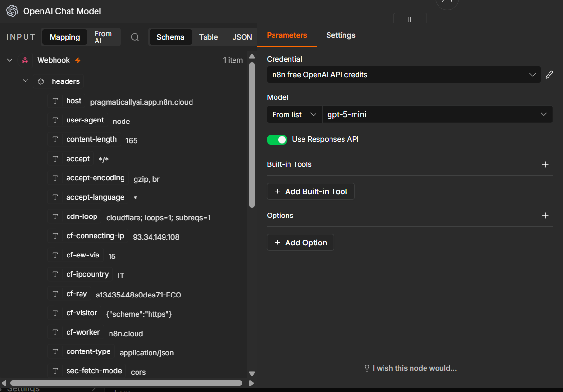Screen dimensions: 563x392
Task: Switch input mode to Mapping
Action: click(65, 37)
